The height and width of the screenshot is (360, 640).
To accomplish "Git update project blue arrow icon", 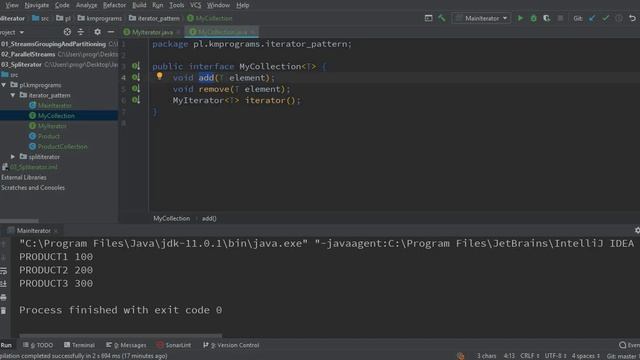I will [x=592, y=18].
